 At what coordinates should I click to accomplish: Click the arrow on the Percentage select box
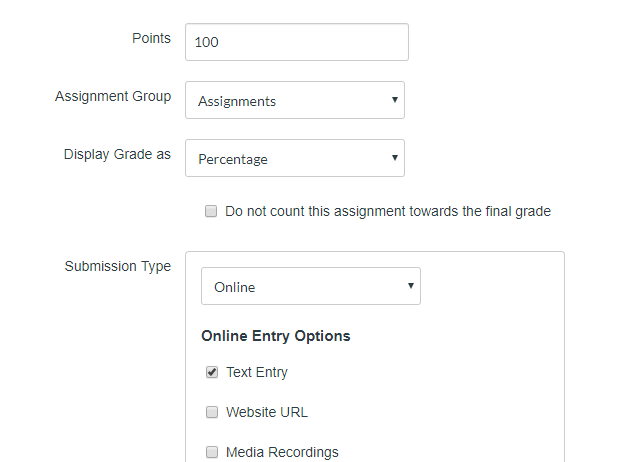point(395,158)
